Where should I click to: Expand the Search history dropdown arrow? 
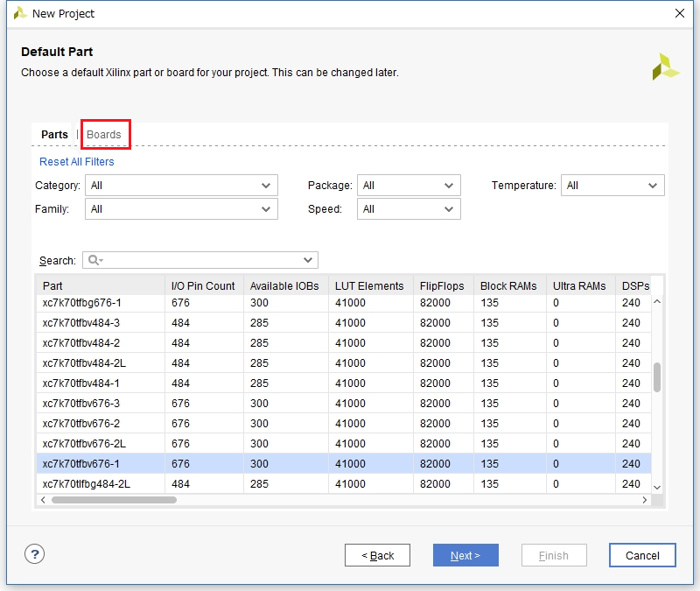coord(308,260)
